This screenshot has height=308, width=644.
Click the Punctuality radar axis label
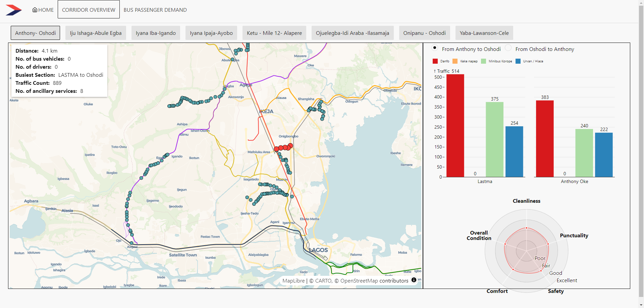pos(574,236)
